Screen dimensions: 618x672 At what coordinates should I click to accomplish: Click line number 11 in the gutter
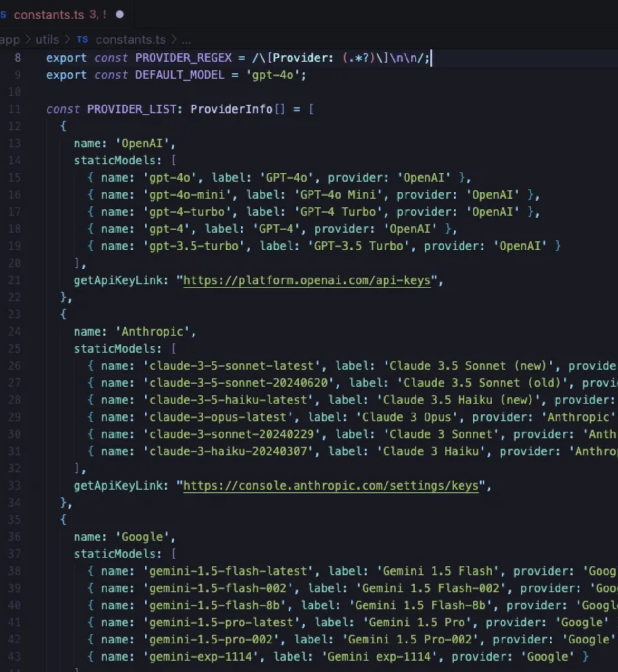point(15,109)
